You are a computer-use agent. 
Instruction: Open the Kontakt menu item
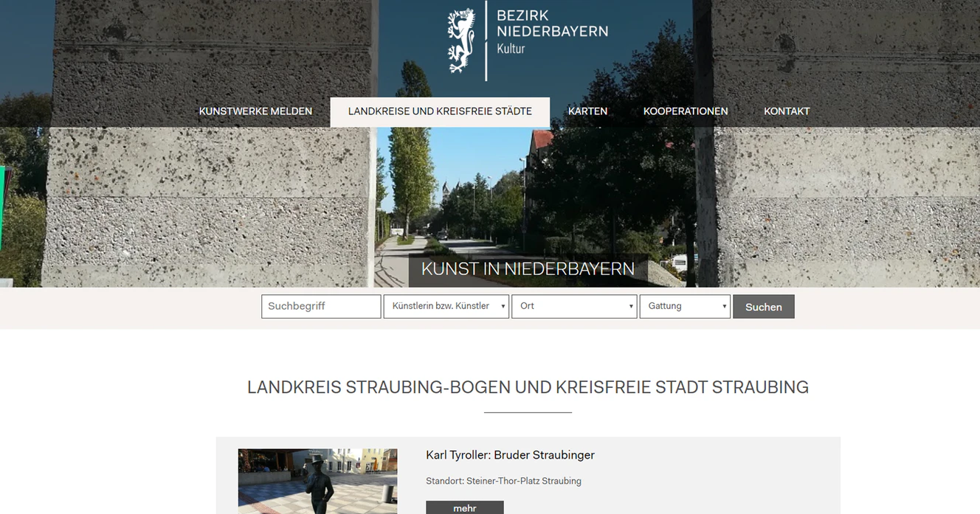(787, 111)
